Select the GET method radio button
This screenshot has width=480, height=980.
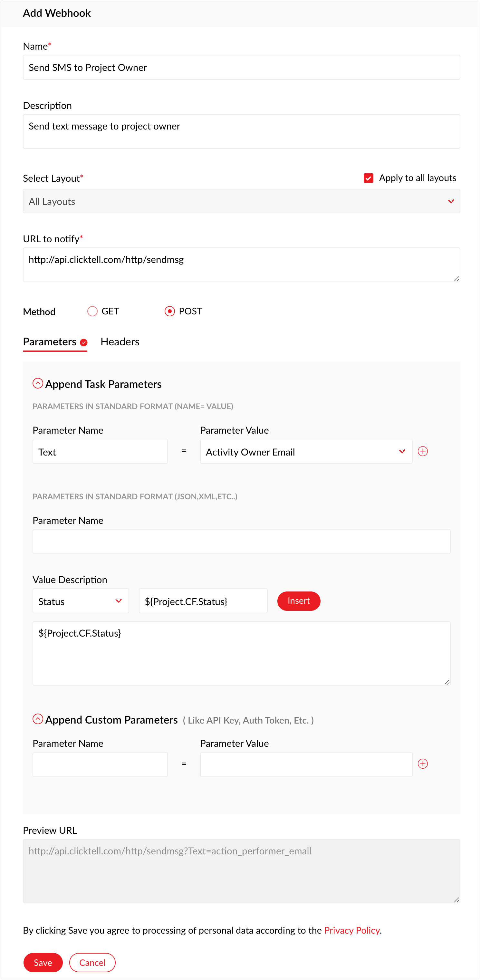pos(92,311)
